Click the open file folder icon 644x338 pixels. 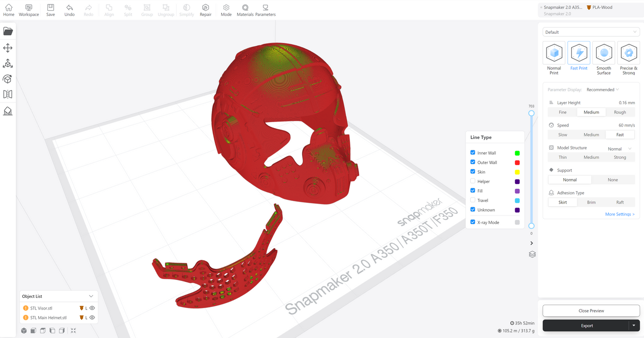point(8,31)
